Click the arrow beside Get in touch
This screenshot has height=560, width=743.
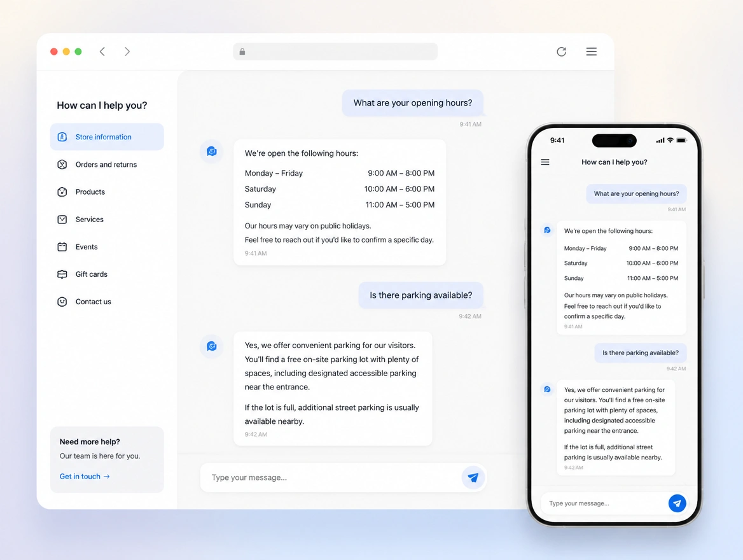(107, 477)
